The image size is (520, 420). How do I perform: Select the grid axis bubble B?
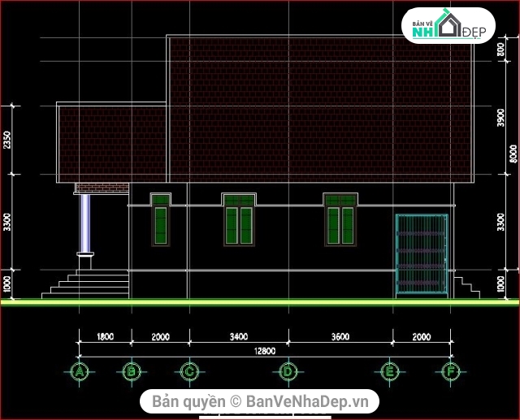point(131,372)
